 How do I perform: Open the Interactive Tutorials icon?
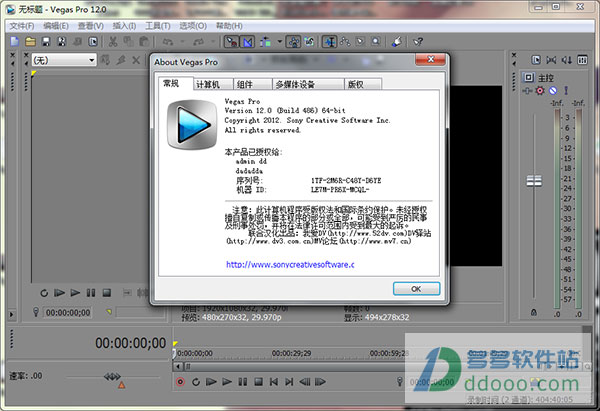(397, 41)
